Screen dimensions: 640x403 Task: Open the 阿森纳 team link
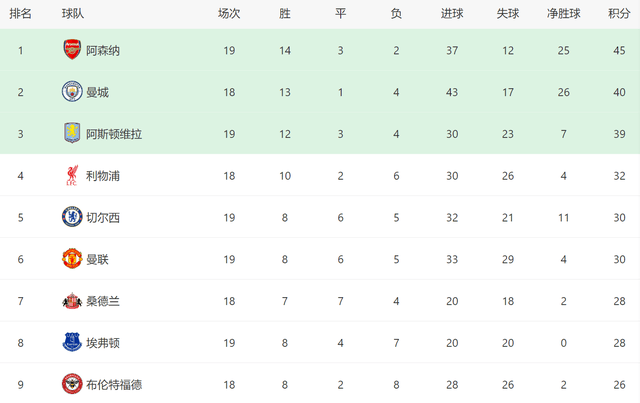[x=103, y=50]
